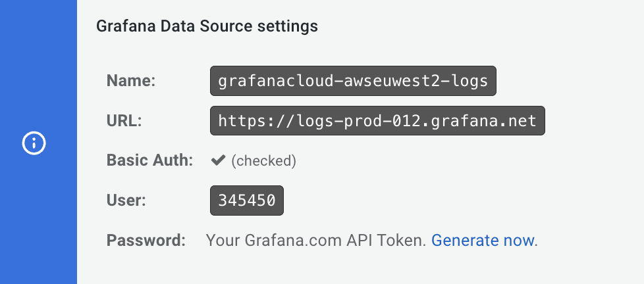Click the User: field label
Image resolution: width=644 pixels, height=284 pixels.
pyautogui.click(x=124, y=201)
